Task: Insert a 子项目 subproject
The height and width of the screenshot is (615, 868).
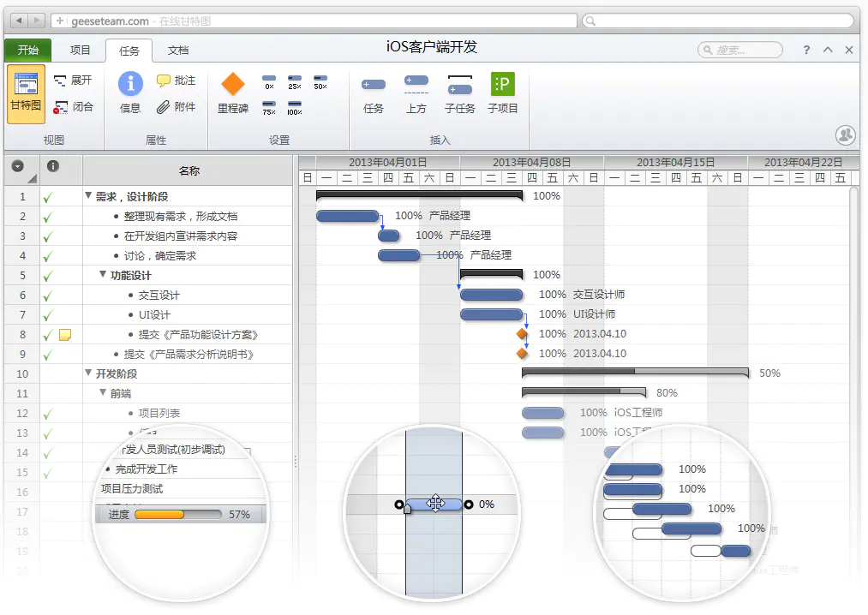Action: [x=503, y=93]
